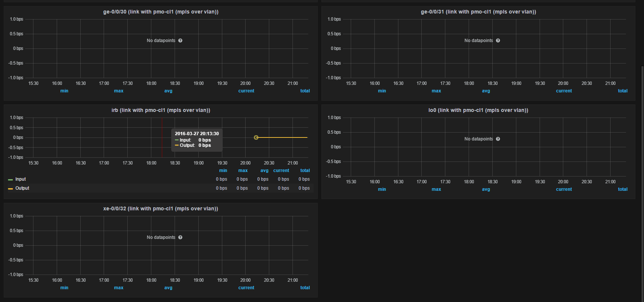Click the green Input legend color line
The height and width of the screenshot is (302, 644).
(x=11, y=180)
